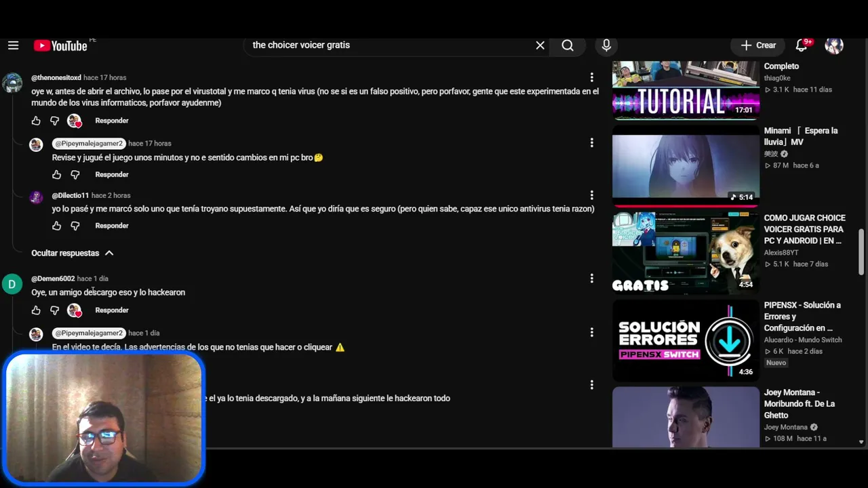The height and width of the screenshot is (488, 868).
Task: Click the page's vertical scrollbar thumb
Action: coord(862,252)
